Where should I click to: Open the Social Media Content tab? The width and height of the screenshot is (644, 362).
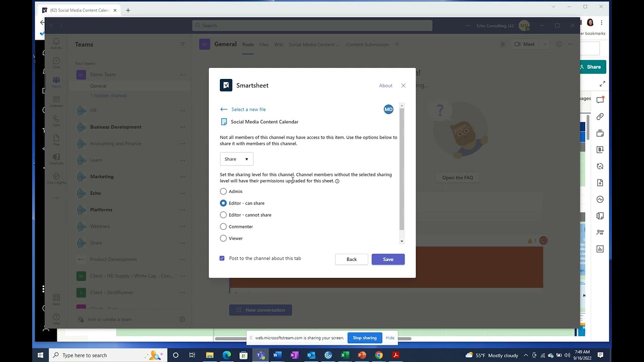[314, 45]
